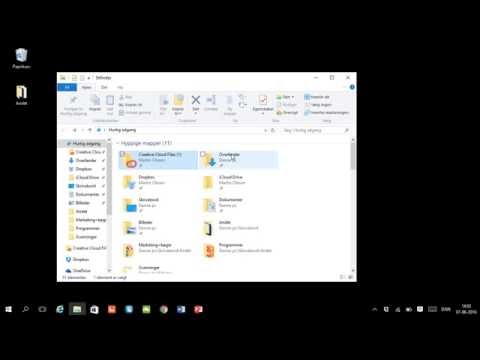
Task: Open the New item dropdown beside Ny mappe
Action: pyautogui.click(x=242, y=98)
